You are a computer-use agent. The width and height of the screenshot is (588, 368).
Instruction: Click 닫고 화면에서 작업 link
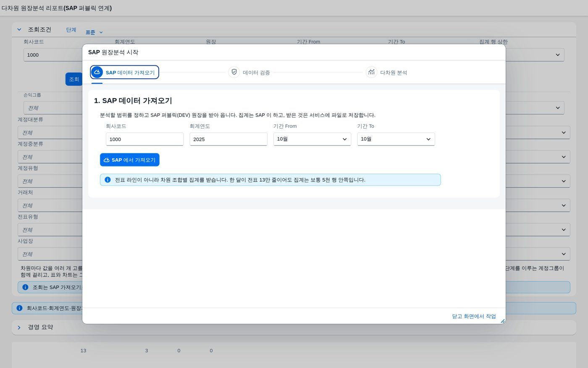pyautogui.click(x=474, y=316)
